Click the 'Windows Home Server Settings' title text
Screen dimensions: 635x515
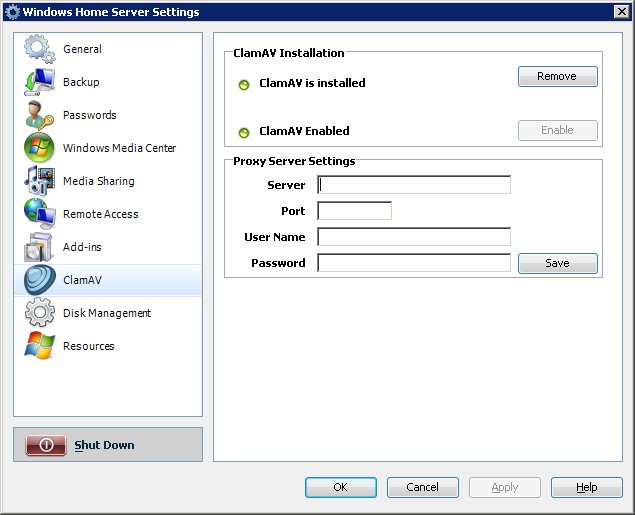point(111,12)
